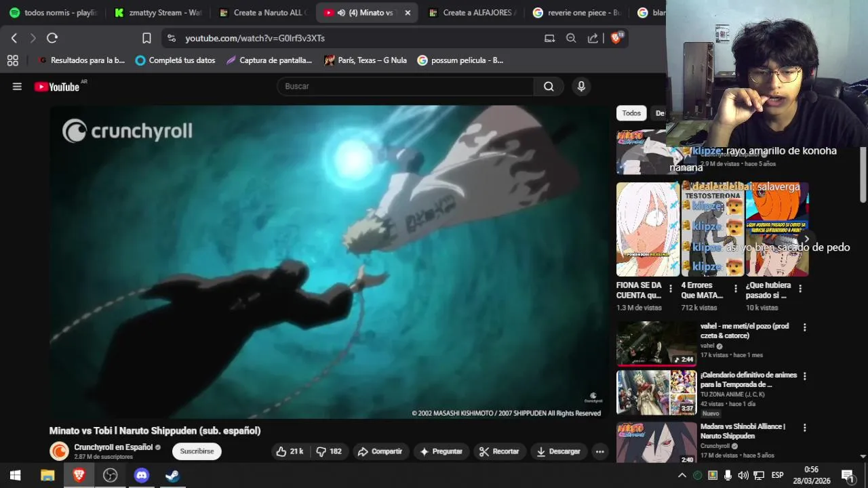Open the Crunchyroll en Español channel avatar
Image resolution: width=868 pixels, height=488 pixels.
[60, 451]
